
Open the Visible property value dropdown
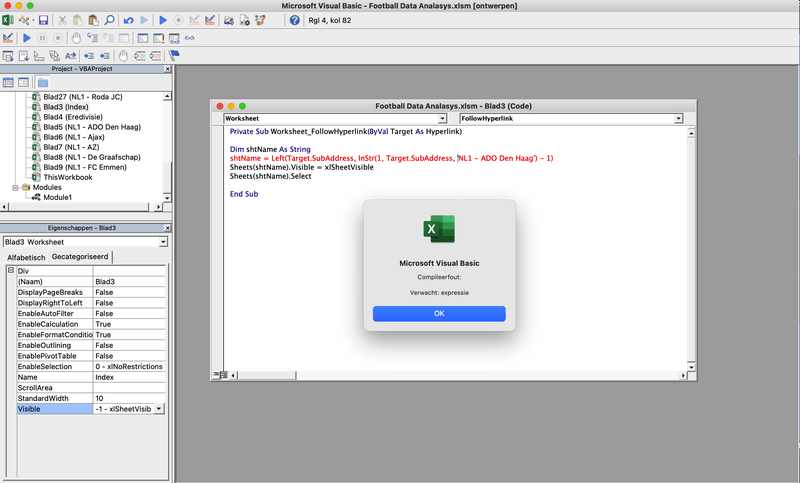(x=159, y=409)
